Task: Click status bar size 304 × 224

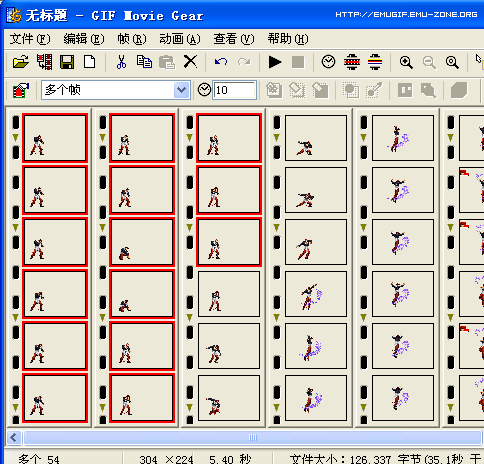Action: tap(166, 459)
